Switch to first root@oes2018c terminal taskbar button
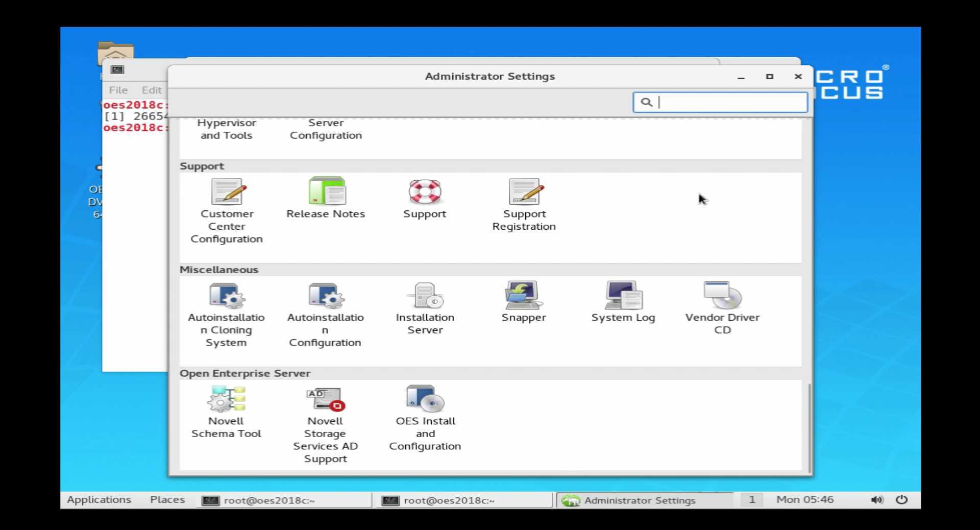The image size is (980, 530). (284, 500)
